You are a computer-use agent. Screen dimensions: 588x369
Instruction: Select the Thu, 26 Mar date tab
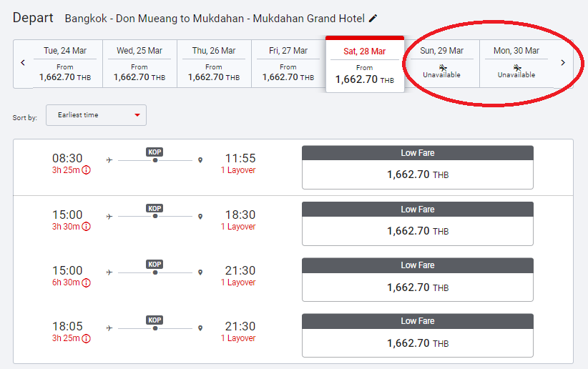click(214, 64)
